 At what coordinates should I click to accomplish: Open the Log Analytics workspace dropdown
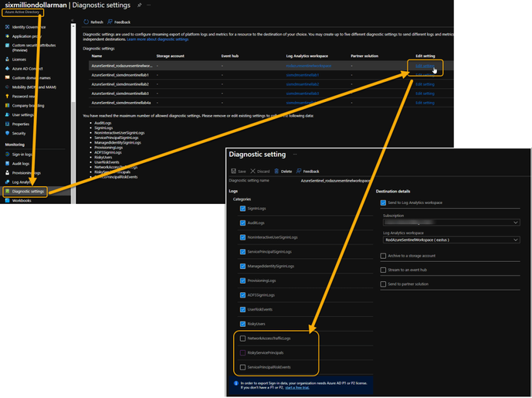click(451, 240)
